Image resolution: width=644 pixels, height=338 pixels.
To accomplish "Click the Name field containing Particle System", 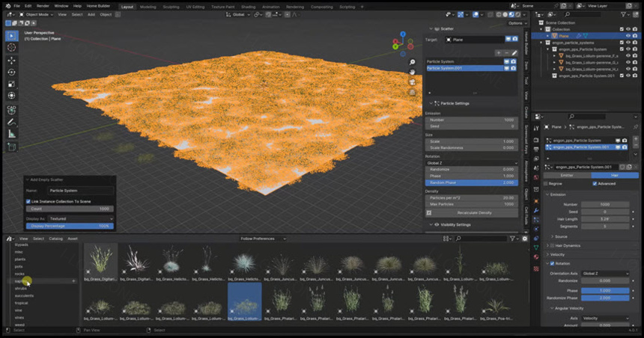I will point(81,191).
